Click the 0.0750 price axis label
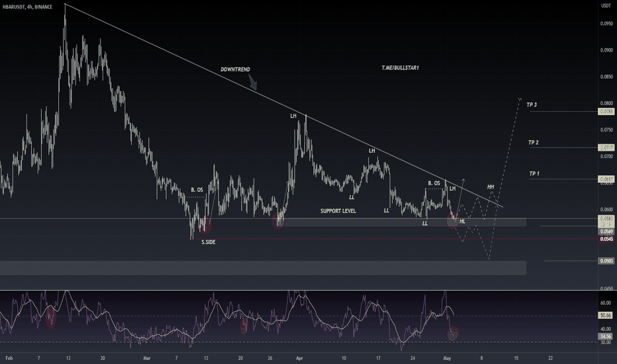The width and height of the screenshot is (617, 364). pyautogui.click(x=606, y=130)
